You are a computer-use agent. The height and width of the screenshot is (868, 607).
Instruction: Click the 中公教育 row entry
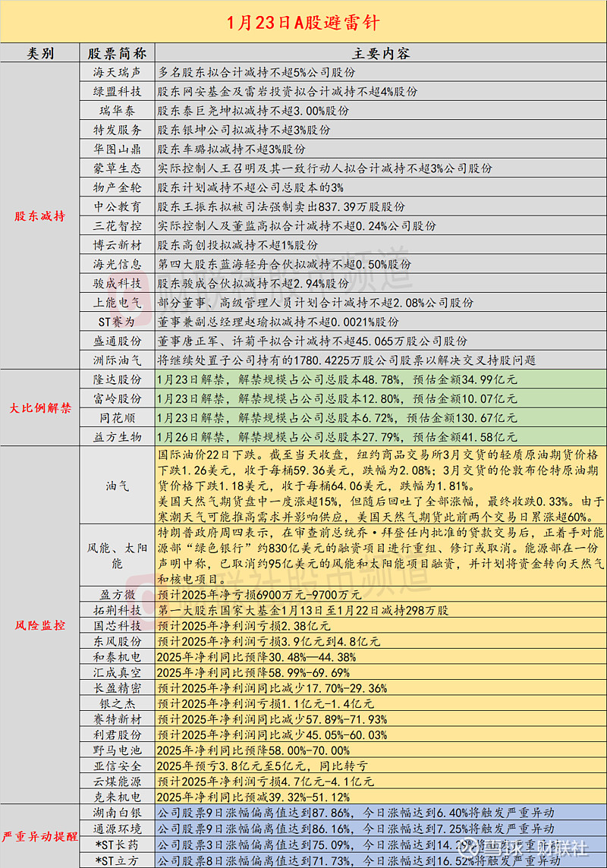click(x=117, y=205)
